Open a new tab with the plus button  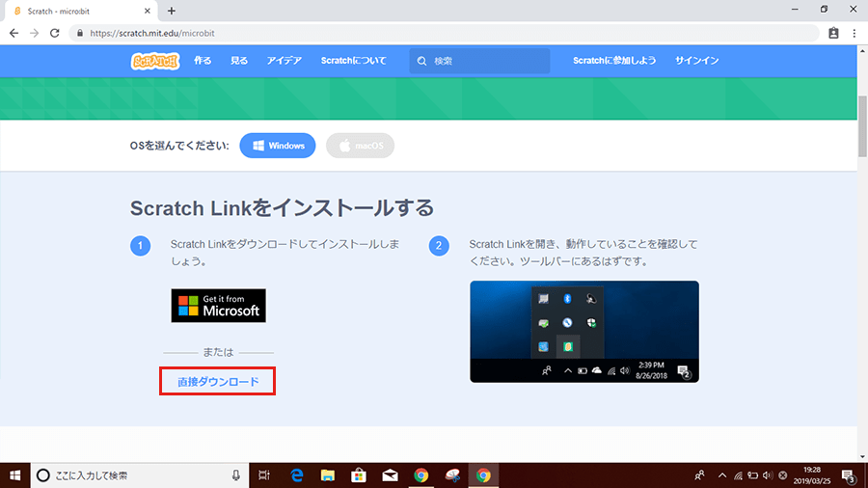(x=172, y=11)
